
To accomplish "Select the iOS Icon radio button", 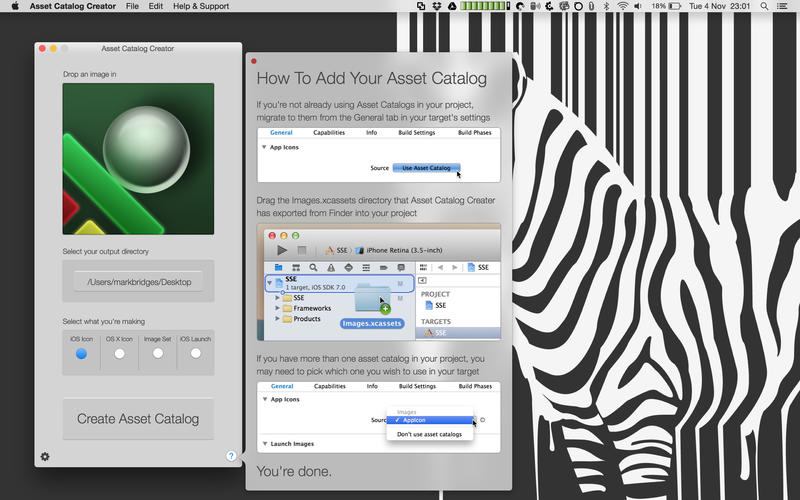I will coord(81,353).
